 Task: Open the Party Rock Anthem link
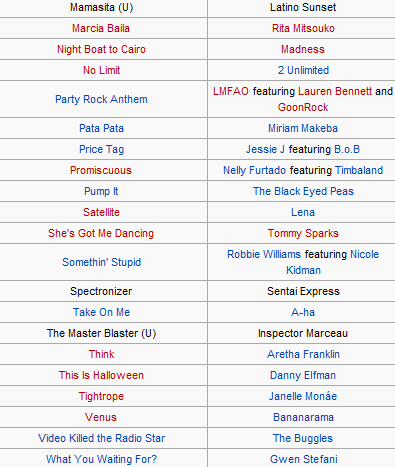pos(101,99)
